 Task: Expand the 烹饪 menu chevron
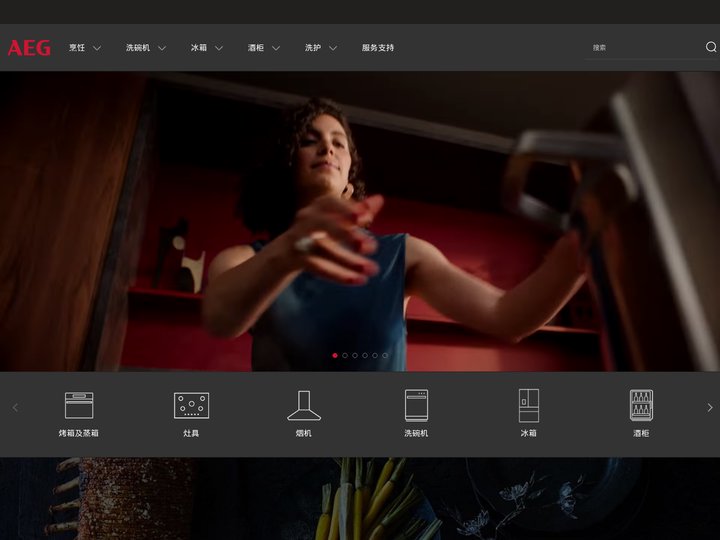pyautogui.click(x=97, y=48)
